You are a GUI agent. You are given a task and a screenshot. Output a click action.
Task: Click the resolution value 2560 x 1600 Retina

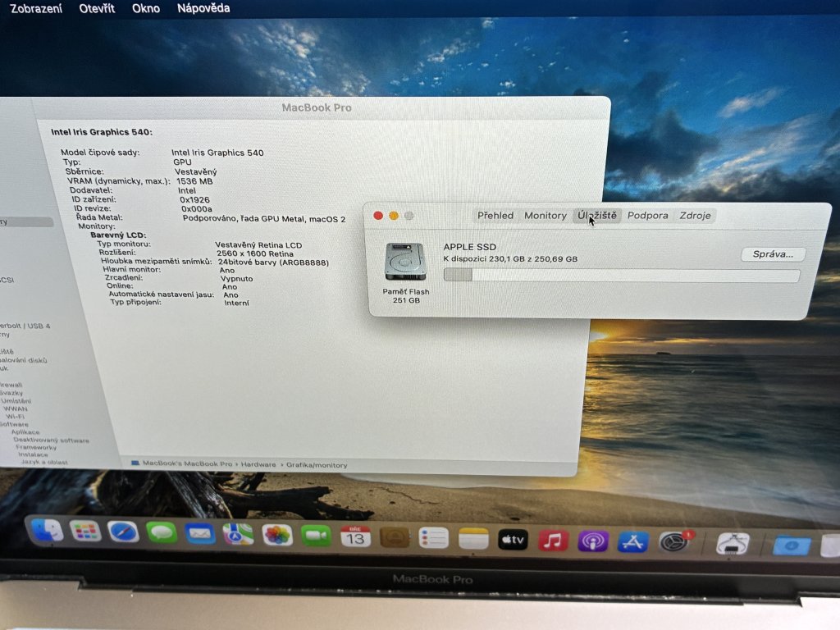[x=255, y=253]
